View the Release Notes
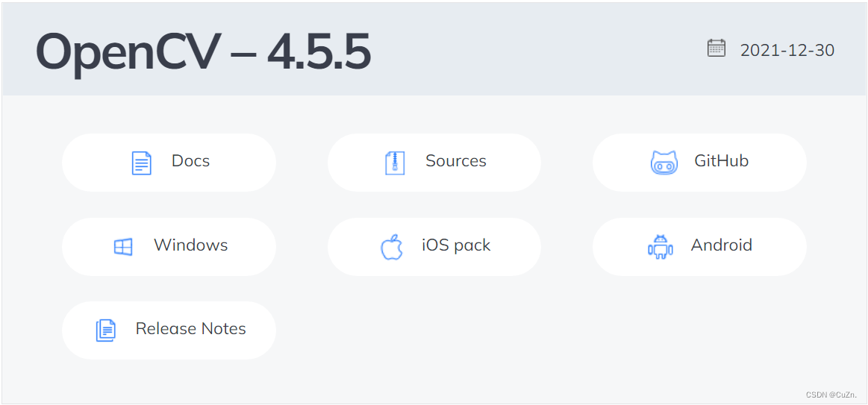 click(x=169, y=330)
